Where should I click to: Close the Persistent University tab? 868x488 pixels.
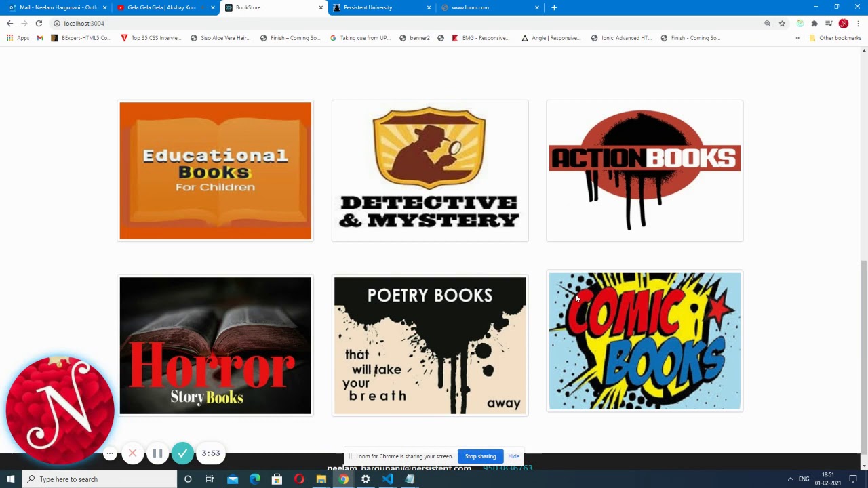[429, 7]
